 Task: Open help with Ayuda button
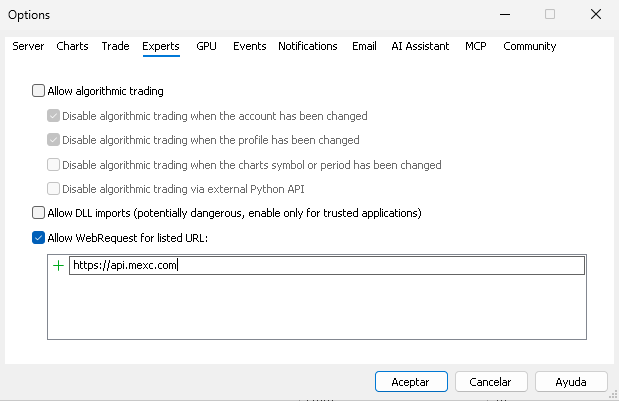click(x=571, y=382)
